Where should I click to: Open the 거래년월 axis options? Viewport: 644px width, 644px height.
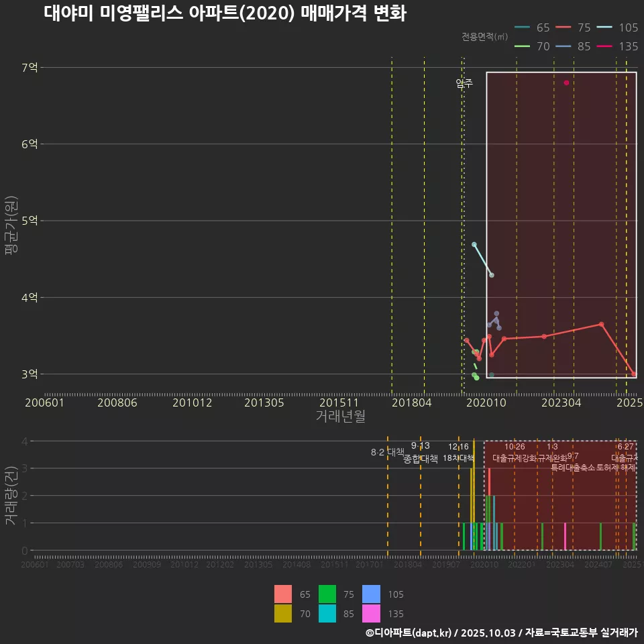click(341, 415)
